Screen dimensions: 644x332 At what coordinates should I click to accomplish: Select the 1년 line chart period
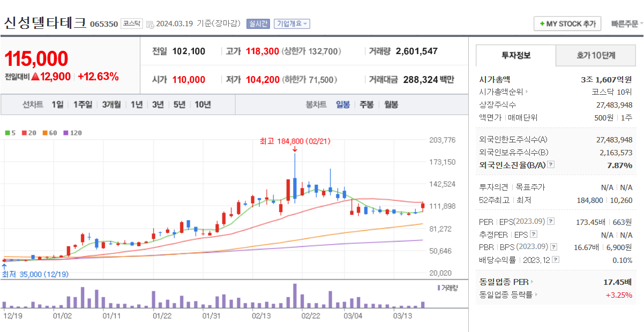click(137, 104)
